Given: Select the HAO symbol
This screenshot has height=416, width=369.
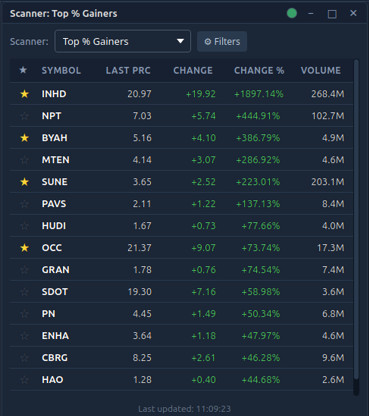Looking at the screenshot, I should tap(52, 380).
